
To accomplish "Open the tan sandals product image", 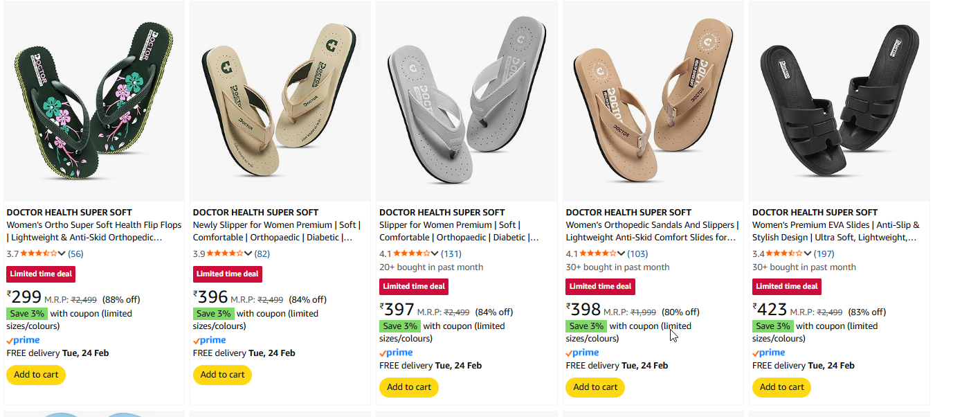I will pyautogui.click(x=653, y=102).
